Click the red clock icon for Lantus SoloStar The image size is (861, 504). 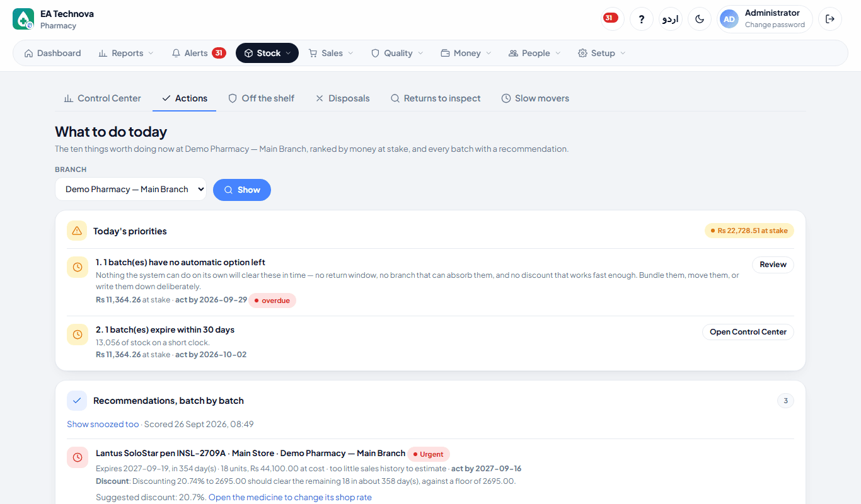pyautogui.click(x=78, y=457)
